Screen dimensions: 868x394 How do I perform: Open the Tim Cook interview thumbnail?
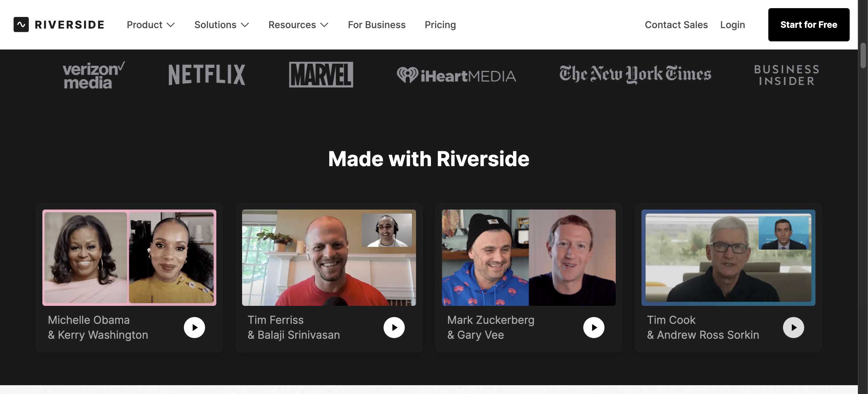tap(728, 258)
